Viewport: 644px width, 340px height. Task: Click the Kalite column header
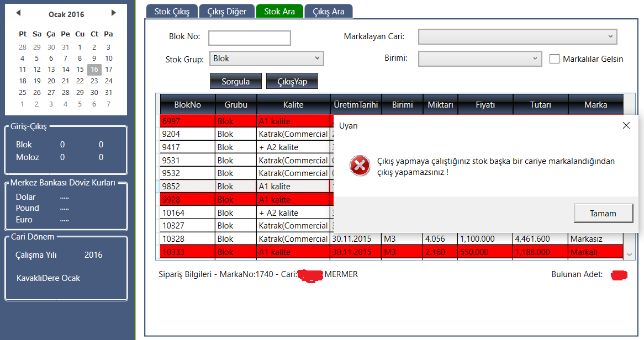[x=293, y=104]
